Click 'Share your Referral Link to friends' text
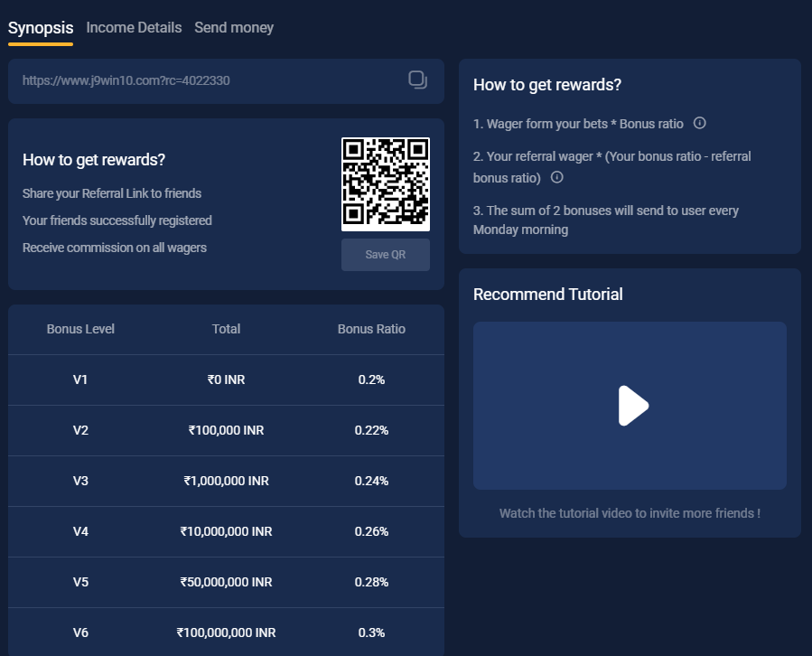 (x=112, y=193)
